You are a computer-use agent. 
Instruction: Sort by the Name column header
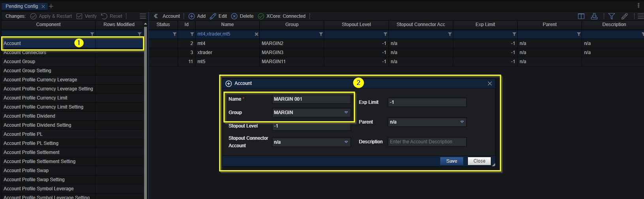pos(227,24)
